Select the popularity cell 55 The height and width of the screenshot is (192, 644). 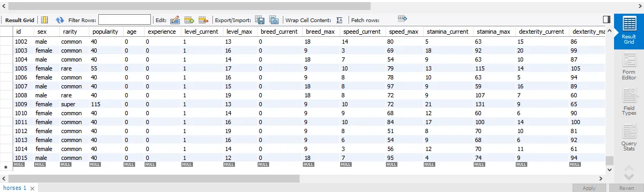[x=106, y=68]
